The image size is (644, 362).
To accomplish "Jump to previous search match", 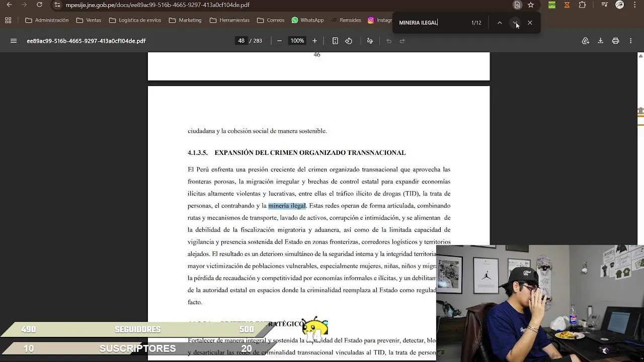I will (x=500, y=23).
